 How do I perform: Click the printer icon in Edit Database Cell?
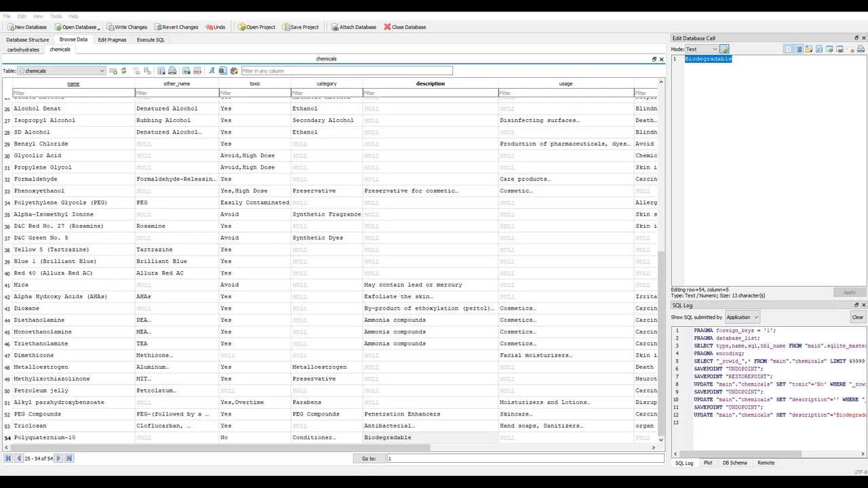[861, 49]
